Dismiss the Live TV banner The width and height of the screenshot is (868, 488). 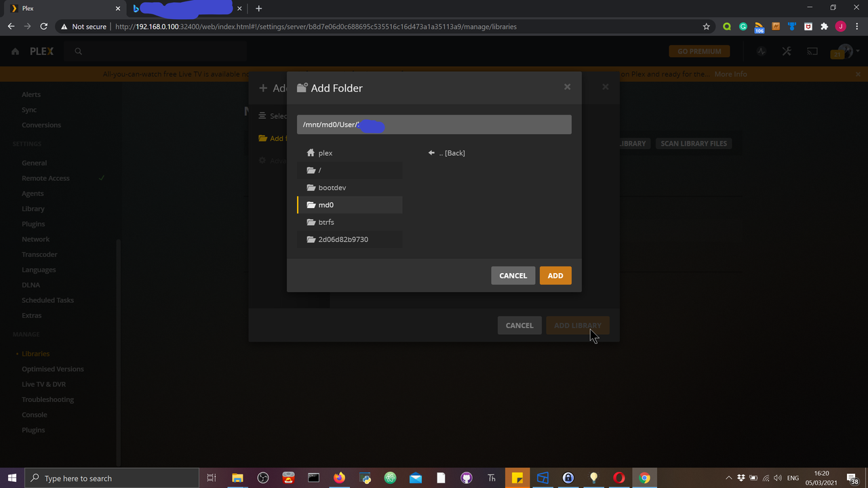pos(858,74)
